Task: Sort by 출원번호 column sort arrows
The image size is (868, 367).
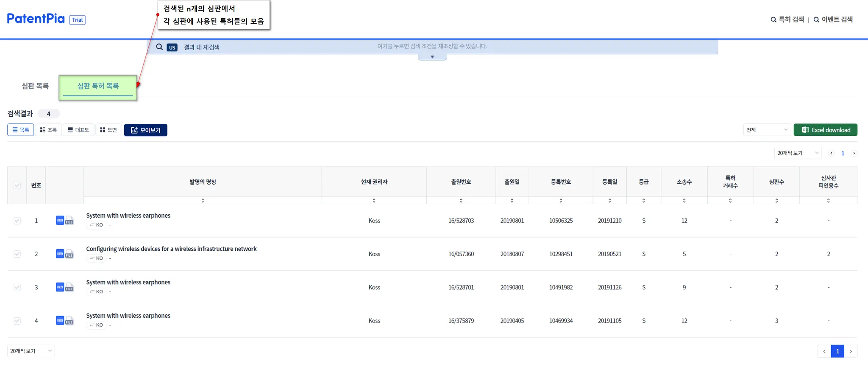Action: (461, 200)
